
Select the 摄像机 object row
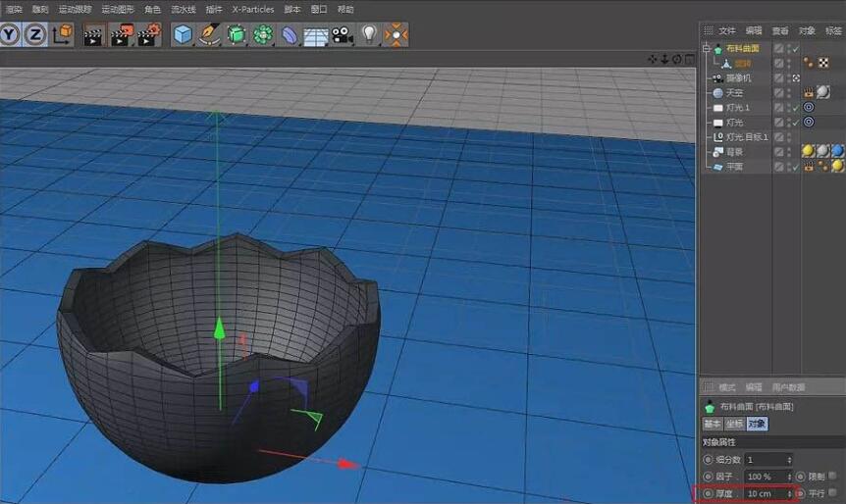point(738,78)
